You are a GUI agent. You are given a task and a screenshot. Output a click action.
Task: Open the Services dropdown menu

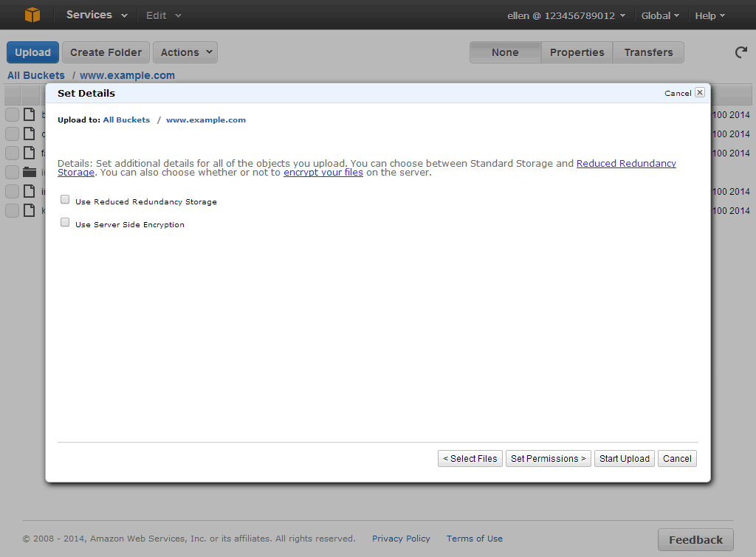97,15
